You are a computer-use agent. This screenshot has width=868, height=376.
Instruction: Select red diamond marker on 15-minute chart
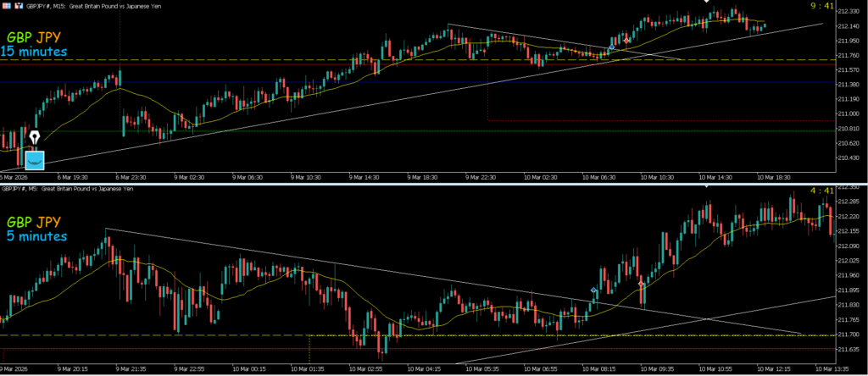(626, 40)
